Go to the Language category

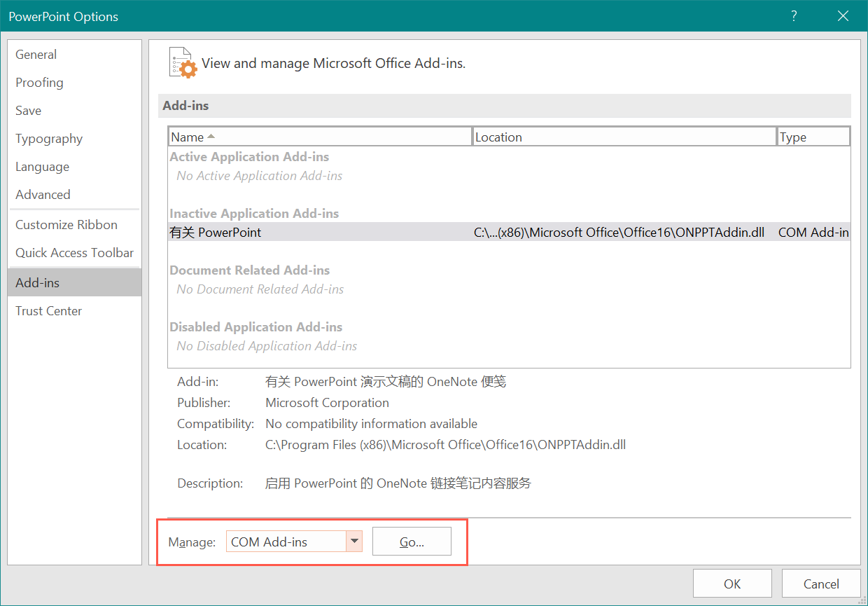(43, 167)
